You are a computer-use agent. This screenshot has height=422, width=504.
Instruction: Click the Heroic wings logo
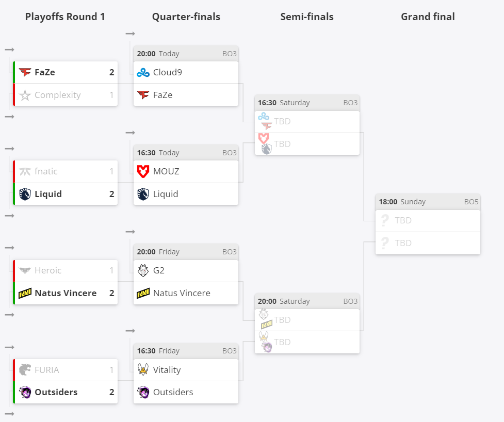coord(25,270)
